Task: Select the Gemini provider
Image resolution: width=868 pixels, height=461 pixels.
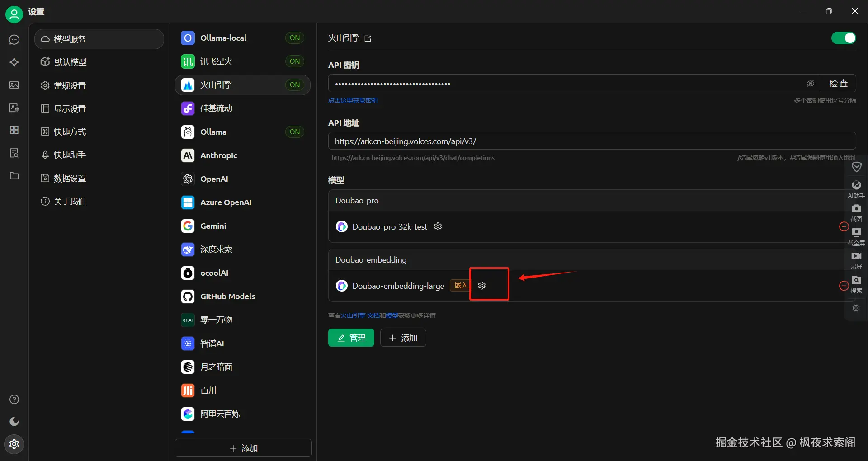Action: (x=242, y=226)
